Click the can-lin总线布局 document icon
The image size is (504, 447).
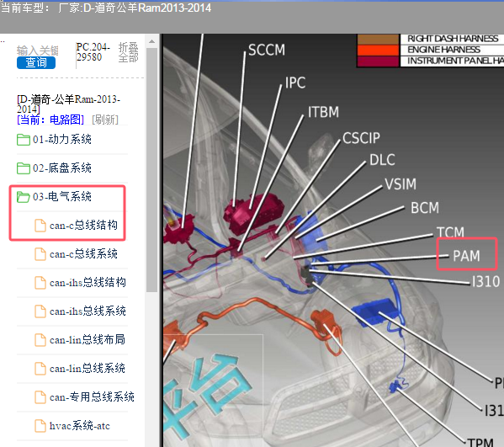point(40,340)
